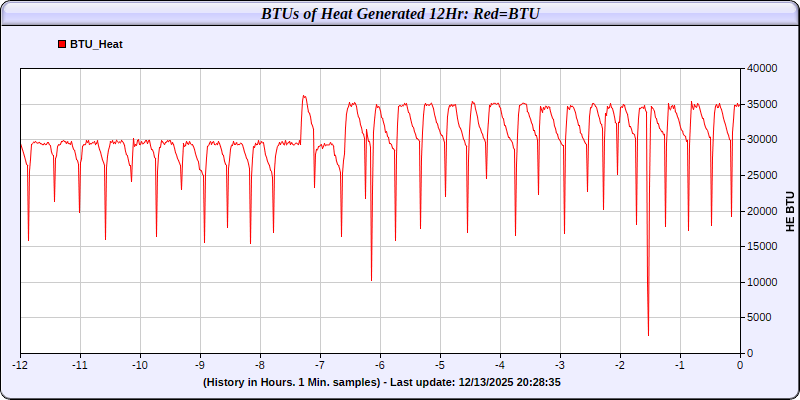This screenshot has height=400, width=800.
Task: Select the -12 label on the hours axis
Action: click(20, 365)
